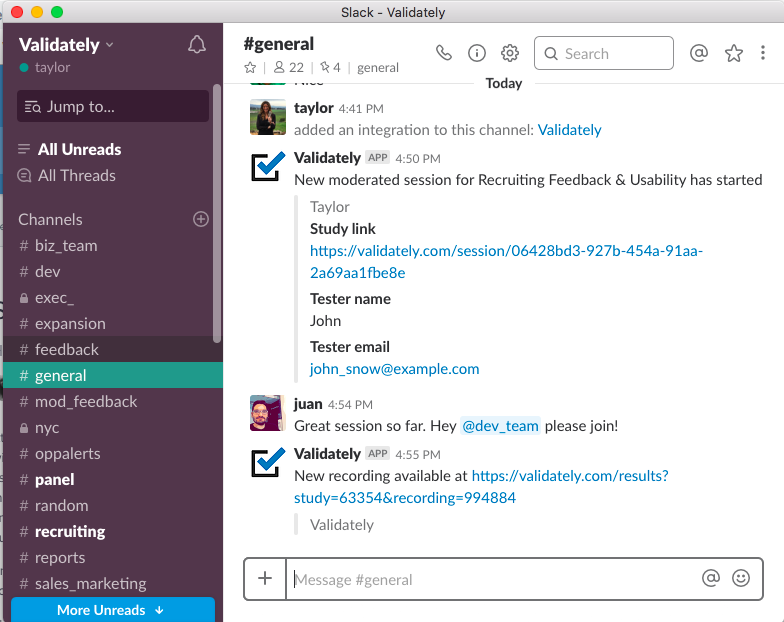
Task: Switch to the mod_feedback channel
Action: (x=113, y=402)
